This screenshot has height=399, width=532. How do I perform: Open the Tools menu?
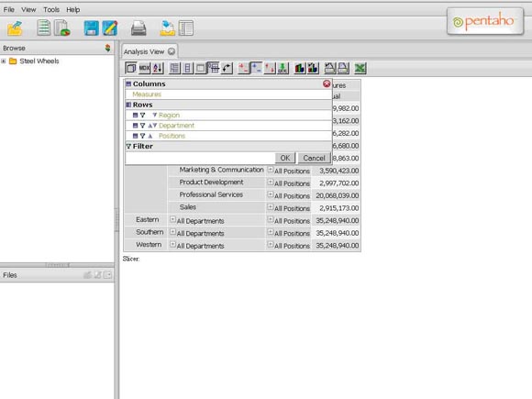[x=51, y=9]
